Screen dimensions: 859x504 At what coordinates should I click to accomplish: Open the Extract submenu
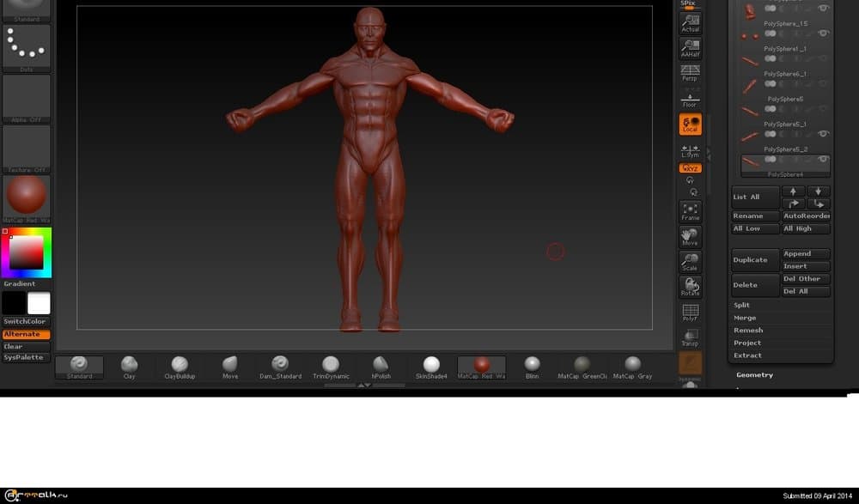(747, 355)
